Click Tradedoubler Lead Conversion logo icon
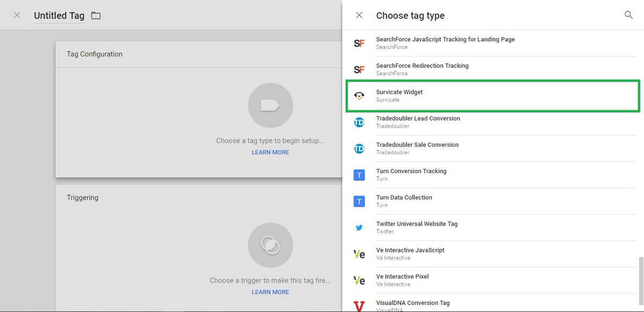644x312 pixels. click(x=360, y=122)
